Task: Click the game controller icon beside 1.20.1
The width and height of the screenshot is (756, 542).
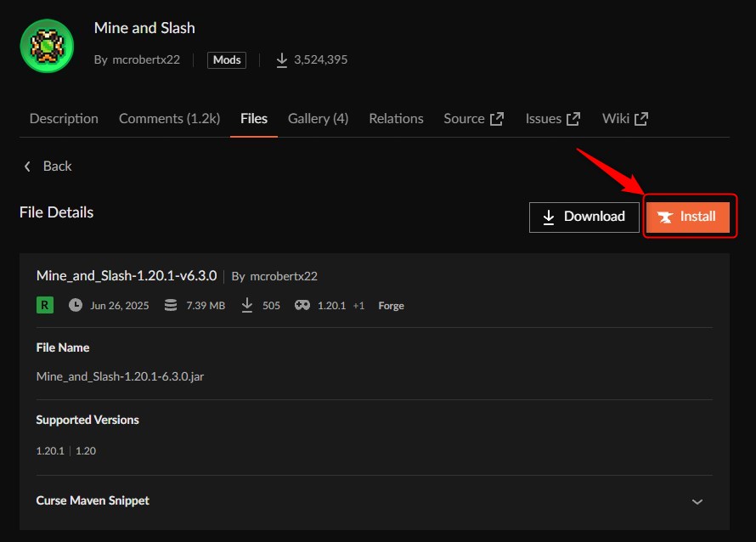Action: point(302,305)
